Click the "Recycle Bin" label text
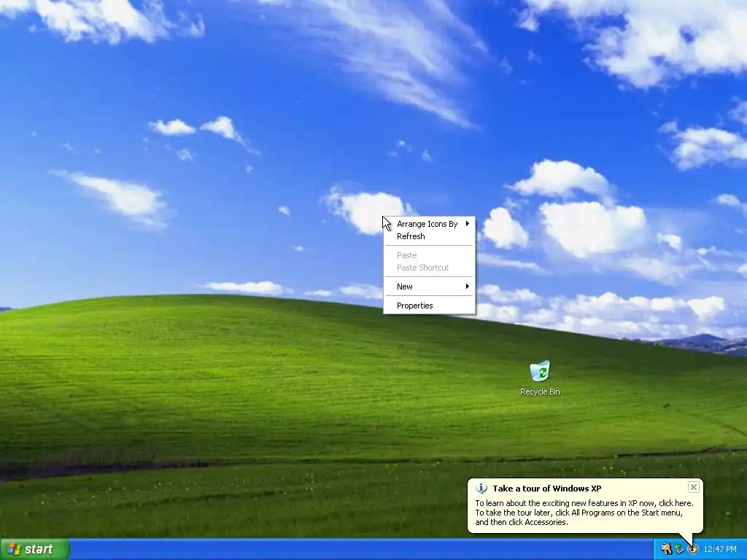 (540, 392)
